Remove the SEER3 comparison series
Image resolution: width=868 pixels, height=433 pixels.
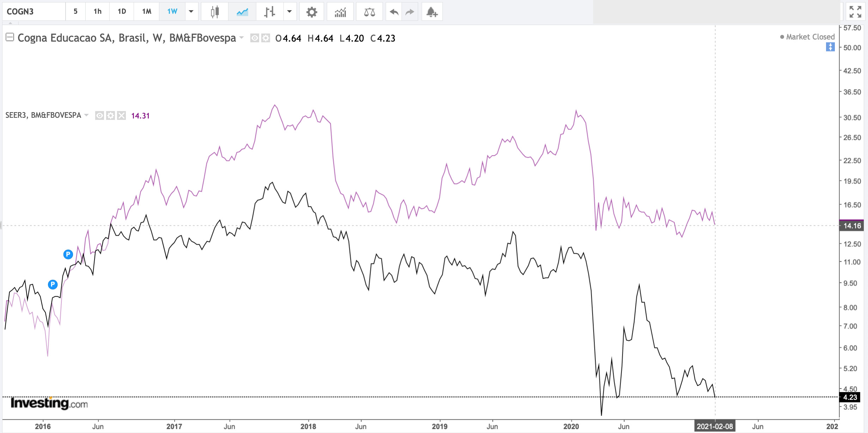pos(121,116)
